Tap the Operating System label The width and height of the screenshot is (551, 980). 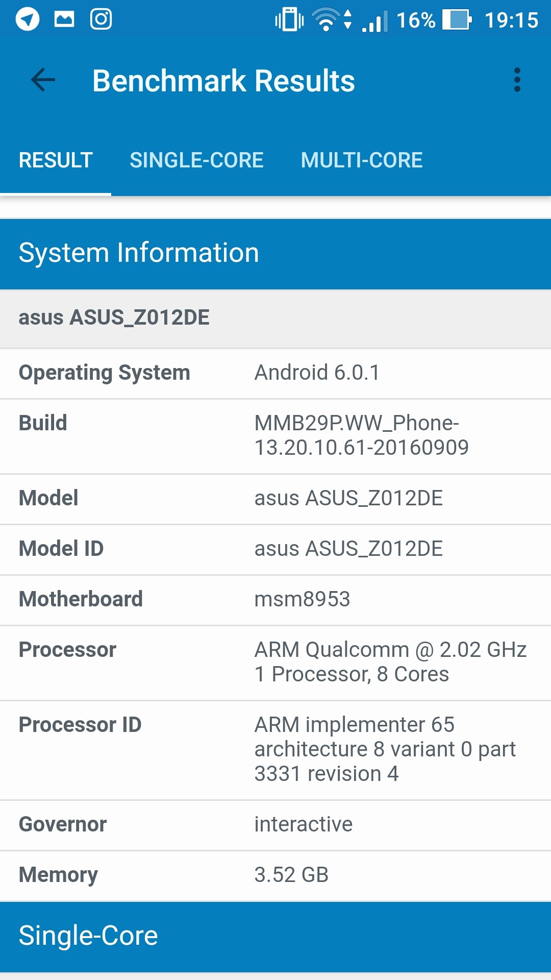point(105,373)
